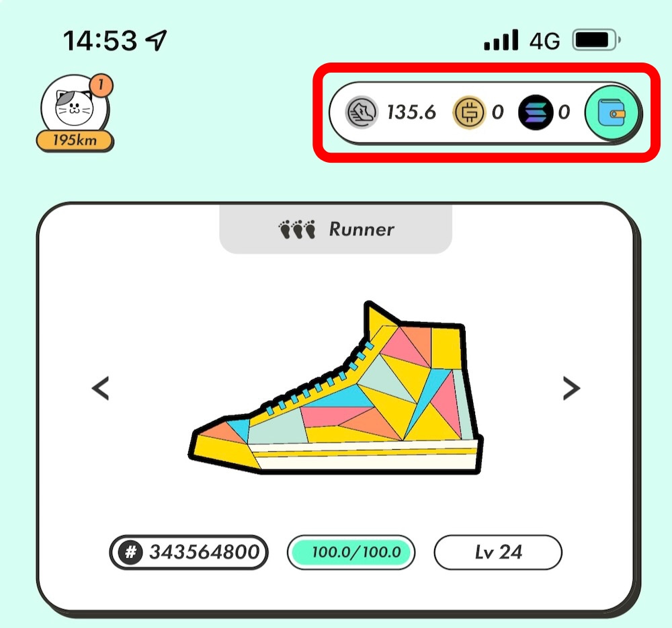Show the previous sneaker with left chevron
The image size is (672, 628).
pos(101,389)
